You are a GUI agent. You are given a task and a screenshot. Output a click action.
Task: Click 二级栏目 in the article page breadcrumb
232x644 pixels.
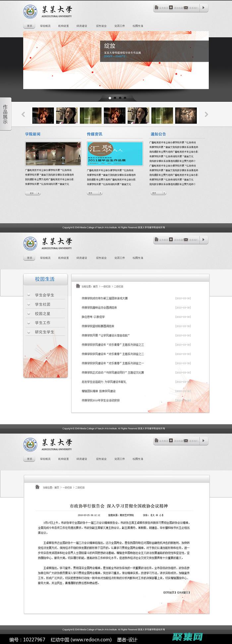tap(80, 488)
